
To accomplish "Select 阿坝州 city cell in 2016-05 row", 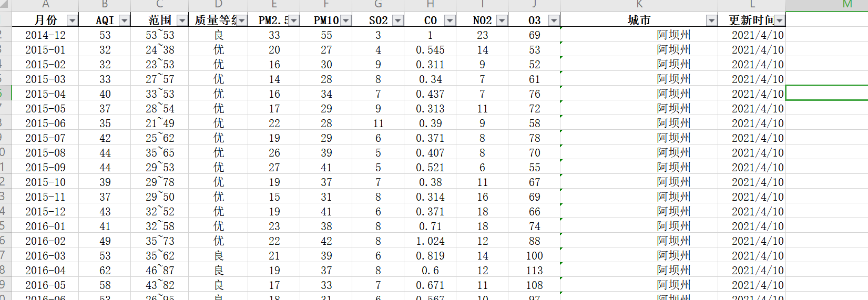I will click(639, 285).
